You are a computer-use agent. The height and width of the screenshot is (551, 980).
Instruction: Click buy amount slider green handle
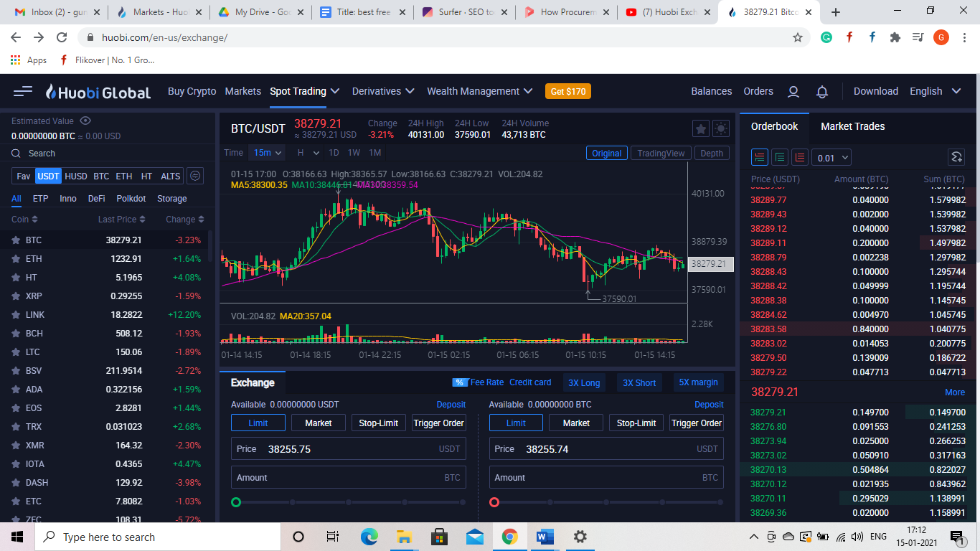point(236,502)
